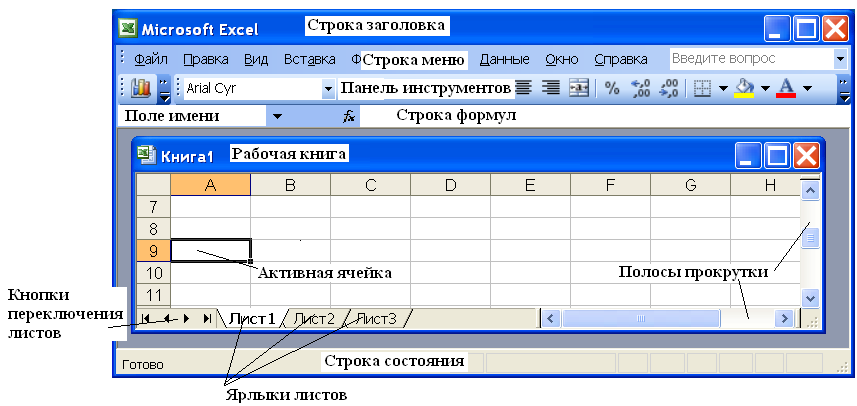The height and width of the screenshot is (406, 857).
Task: Click the Готово status bar text
Action: [x=142, y=364]
